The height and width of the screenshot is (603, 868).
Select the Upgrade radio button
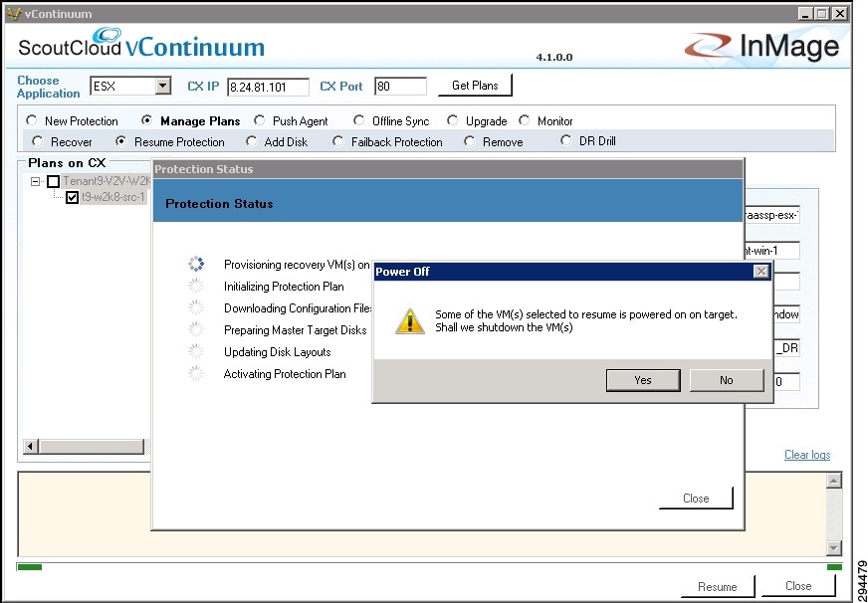pyautogui.click(x=452, y=120)
